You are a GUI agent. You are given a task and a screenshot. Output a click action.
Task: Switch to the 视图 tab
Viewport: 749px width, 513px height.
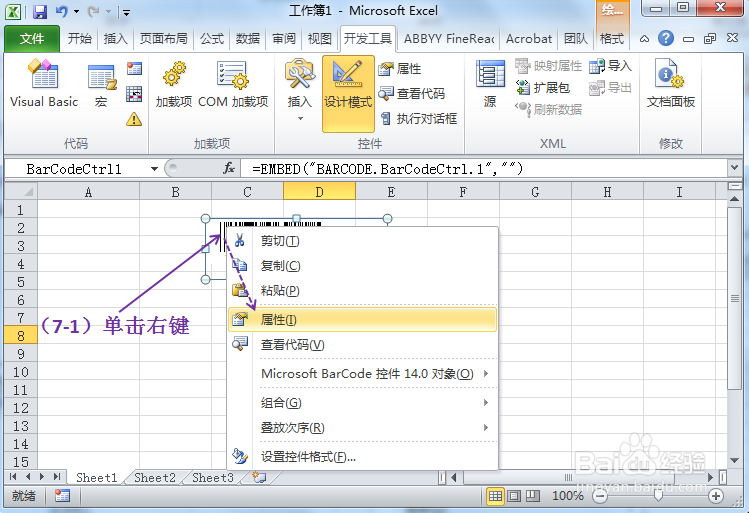click(320, 39)
